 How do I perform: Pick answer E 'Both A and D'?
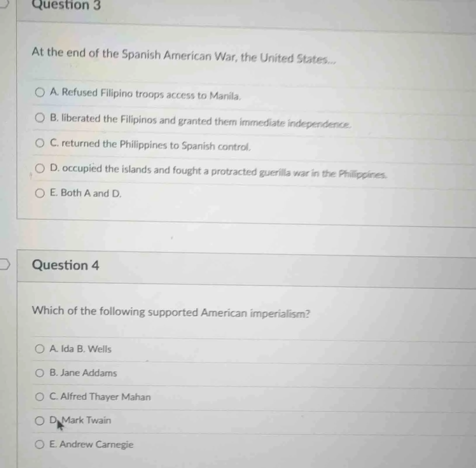click(x=40, y=193)
